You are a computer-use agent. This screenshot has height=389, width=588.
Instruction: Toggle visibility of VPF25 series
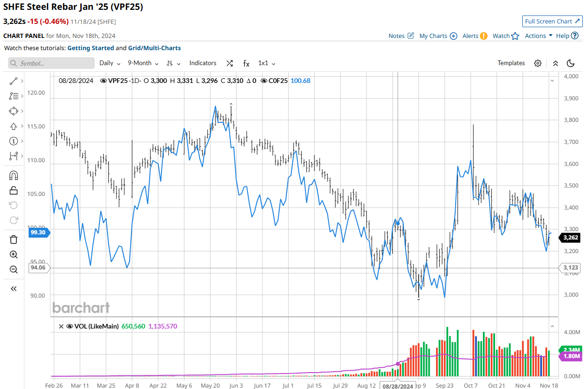[x=104, y=81]
